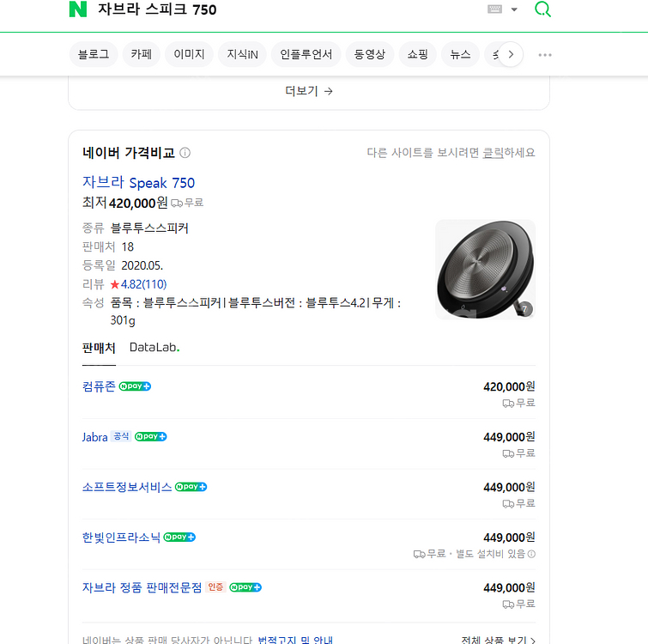The image size is (648, 644).
Task: Switch to the 이미지 tab
Action: pos(189,54)
